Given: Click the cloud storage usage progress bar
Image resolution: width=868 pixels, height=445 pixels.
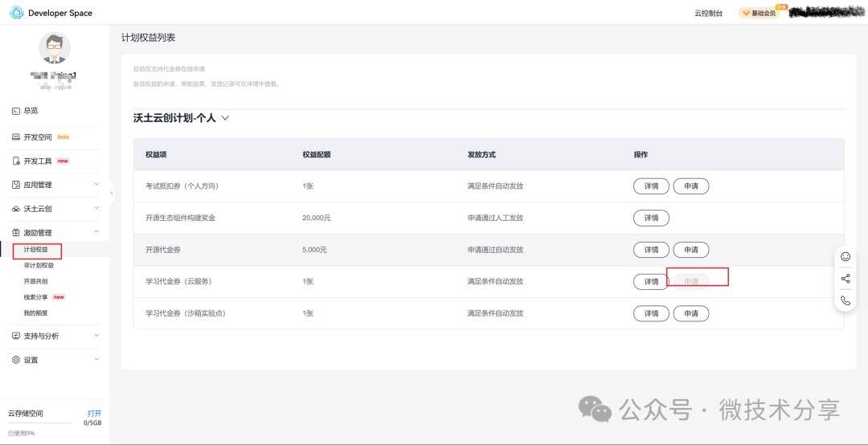Looking at the screenshot, I should 40,423.
